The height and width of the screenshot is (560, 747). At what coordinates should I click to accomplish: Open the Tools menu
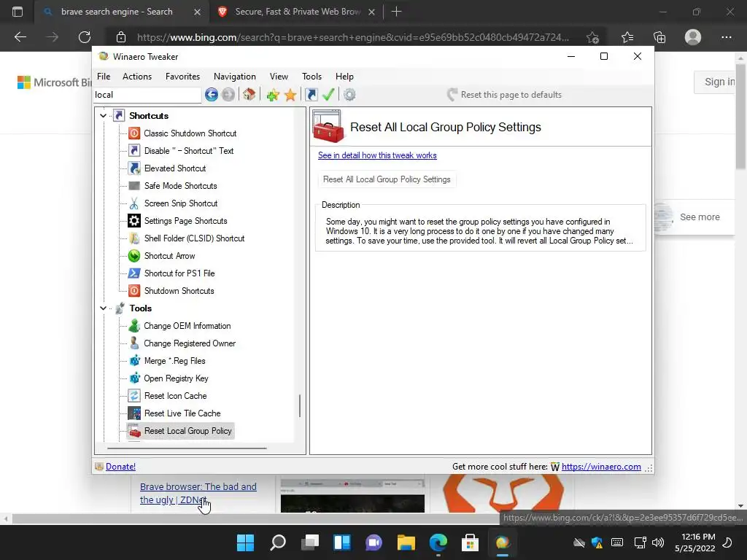(x=311, y=77)
